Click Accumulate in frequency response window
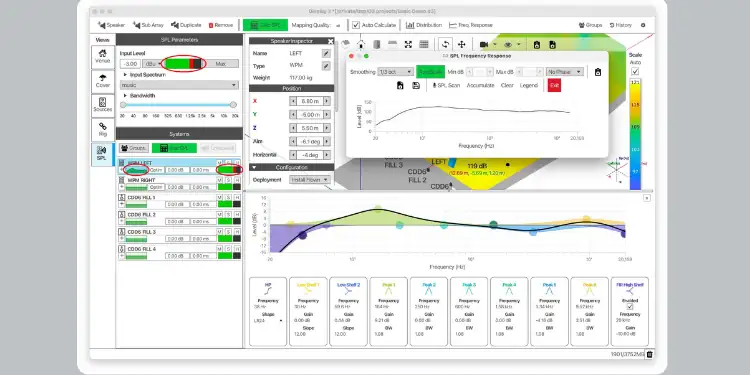Image resolution: width=750 pixels, height=375 pixels. tap(480, 85)
